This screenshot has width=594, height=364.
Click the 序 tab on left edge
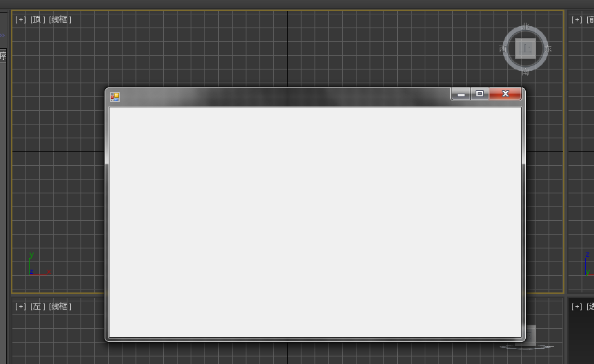tap(3, 56)
